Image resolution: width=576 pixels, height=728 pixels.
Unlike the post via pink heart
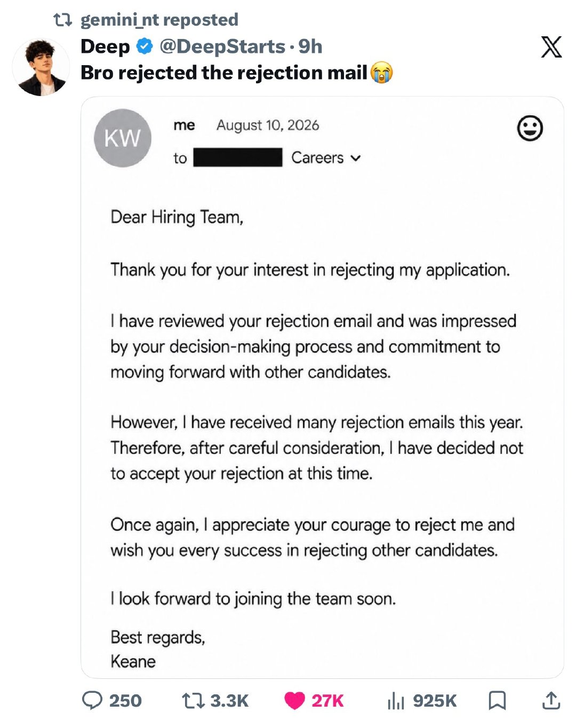point(294,700)
